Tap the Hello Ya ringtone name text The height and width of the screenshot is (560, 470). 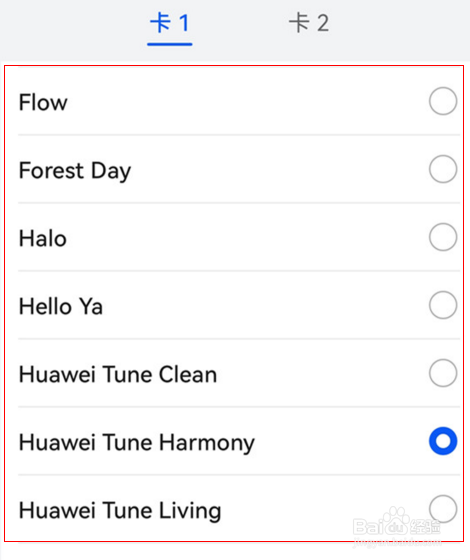[x=61, y=306]
